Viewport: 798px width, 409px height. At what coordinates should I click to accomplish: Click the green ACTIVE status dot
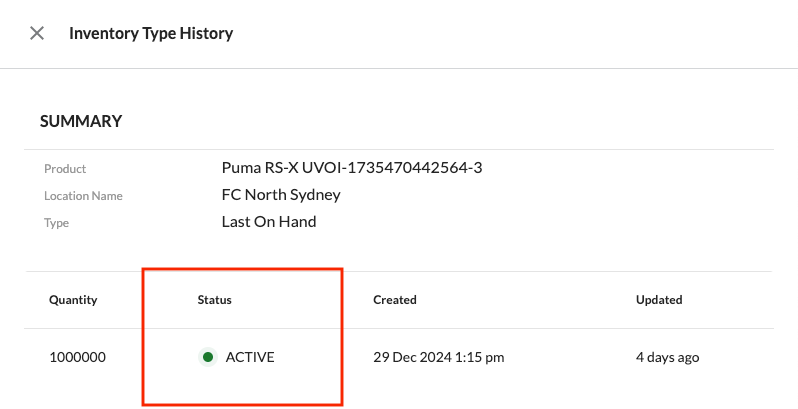click(208, 357)
